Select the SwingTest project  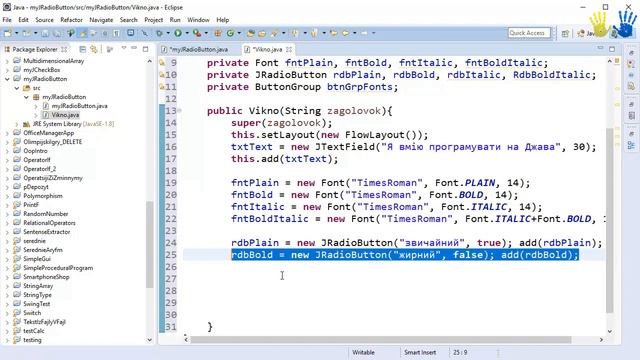coord(37,304)
